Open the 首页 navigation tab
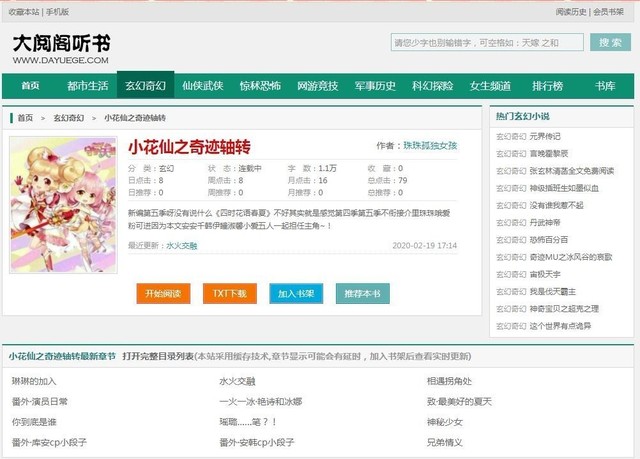This screenshot has height=459, width=640. [x=30, y=86]
